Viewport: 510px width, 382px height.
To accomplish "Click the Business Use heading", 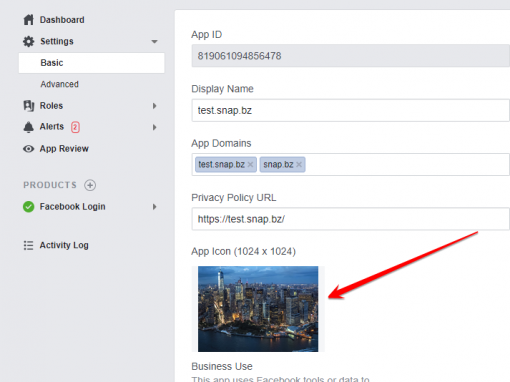I will [222, 366].
